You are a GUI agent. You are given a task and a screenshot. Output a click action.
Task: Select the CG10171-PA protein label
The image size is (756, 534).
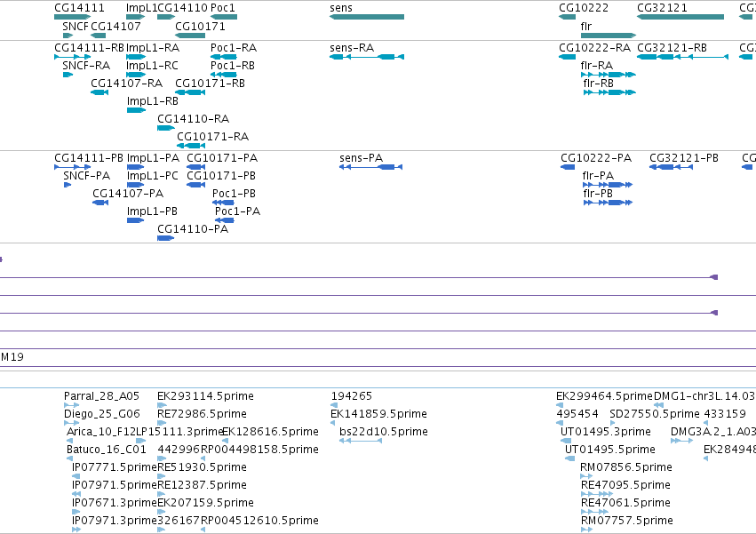[222, 158]
